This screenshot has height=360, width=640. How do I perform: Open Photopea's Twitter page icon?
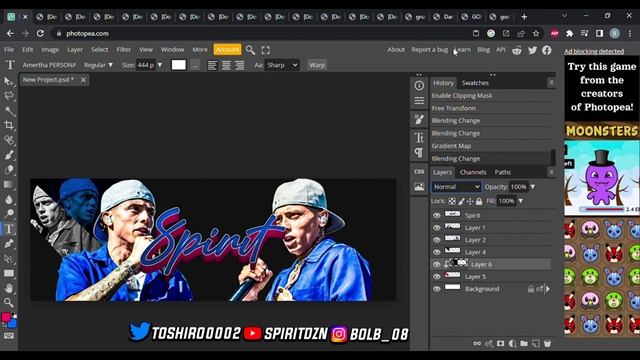532,50
